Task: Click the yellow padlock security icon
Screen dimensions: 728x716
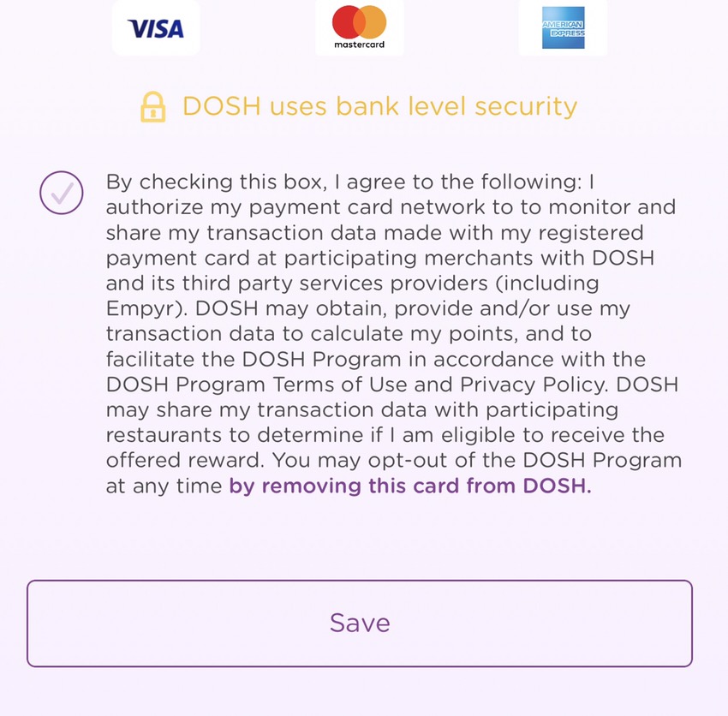Action: pyautogui.click(x=153, y=107)
